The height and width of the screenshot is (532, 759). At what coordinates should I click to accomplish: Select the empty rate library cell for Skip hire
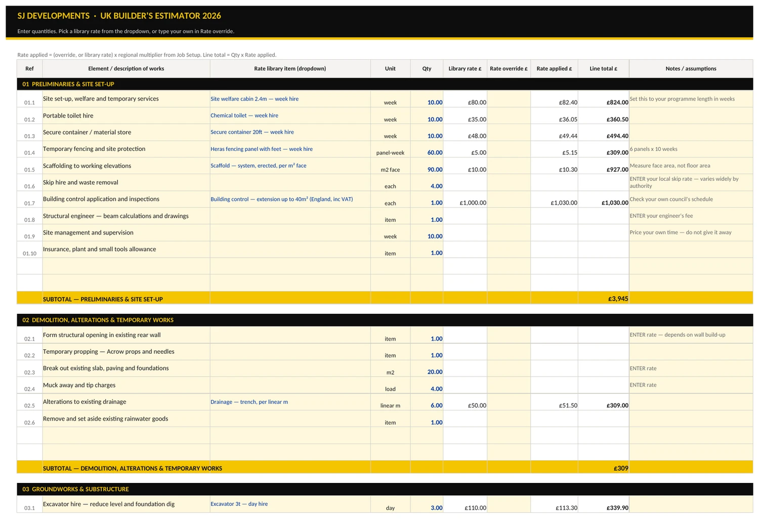[290, 182]
